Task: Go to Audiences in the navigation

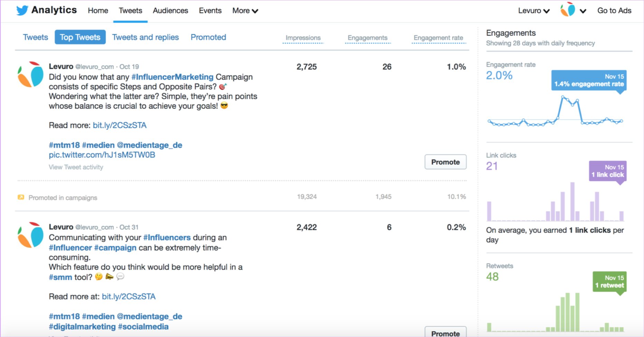Action: coord(170,11)
